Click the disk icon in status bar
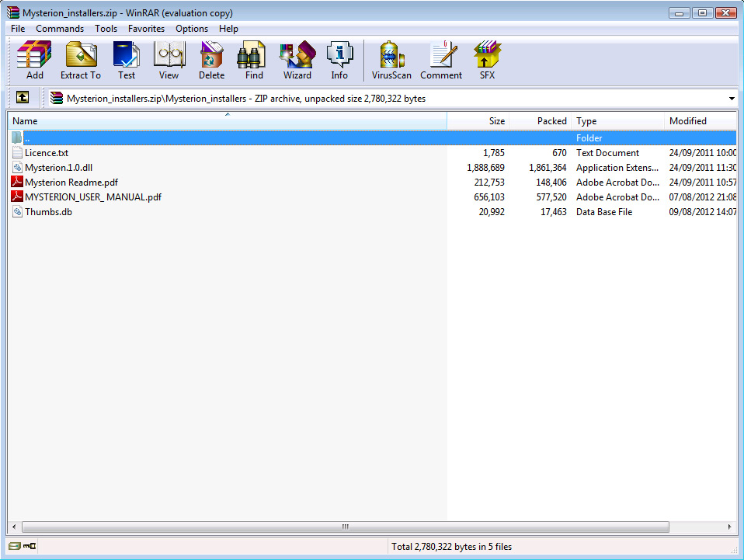 [x=14, y=546]
